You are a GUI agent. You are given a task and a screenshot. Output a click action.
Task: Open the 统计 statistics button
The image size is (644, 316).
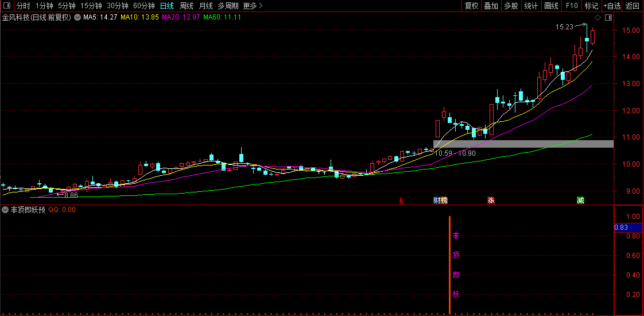[531, 6]
